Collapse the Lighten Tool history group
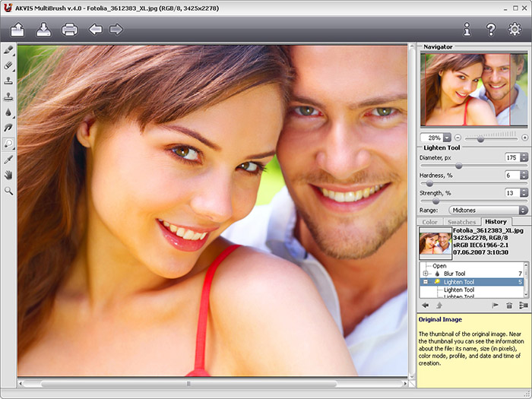The width and height of the screenshot is (532, 399). 426,282
